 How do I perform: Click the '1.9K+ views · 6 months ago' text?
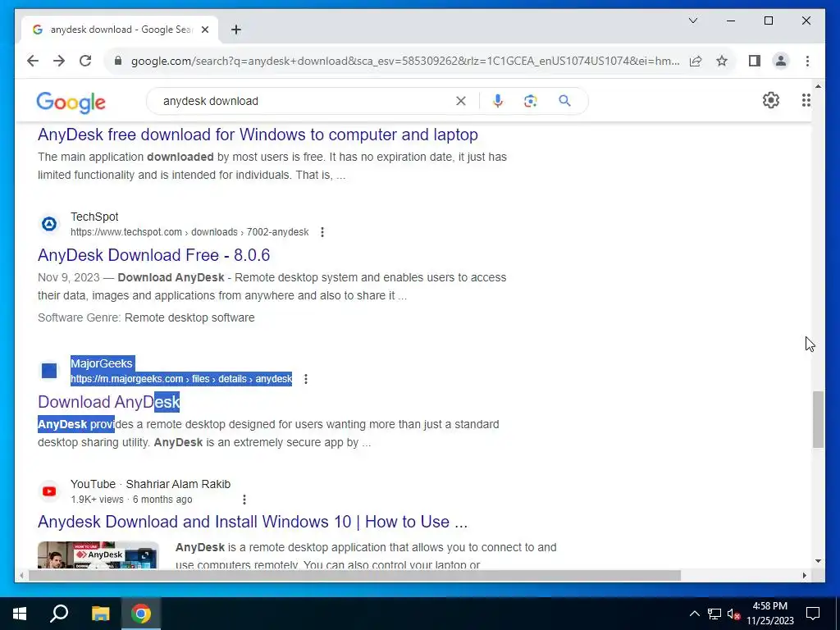tap(131, 500)
